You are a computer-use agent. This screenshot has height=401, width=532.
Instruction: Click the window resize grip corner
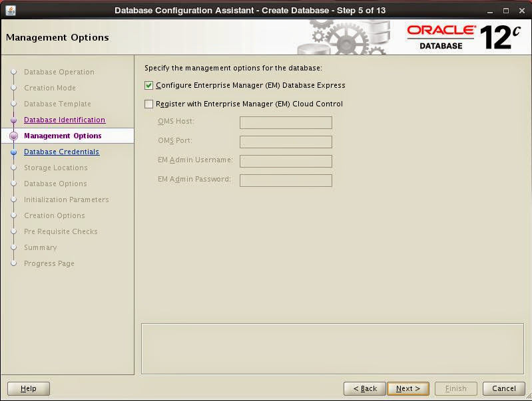[528, 397]
